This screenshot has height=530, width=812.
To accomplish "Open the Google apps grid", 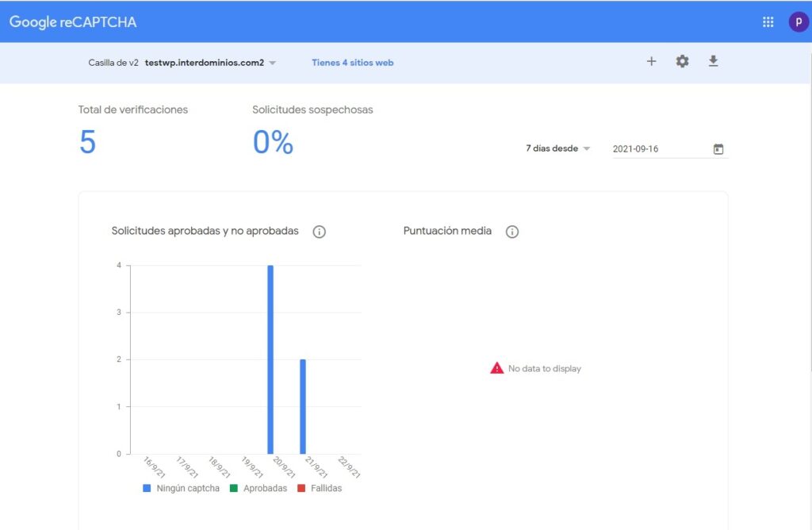I will tap(768, 21).
